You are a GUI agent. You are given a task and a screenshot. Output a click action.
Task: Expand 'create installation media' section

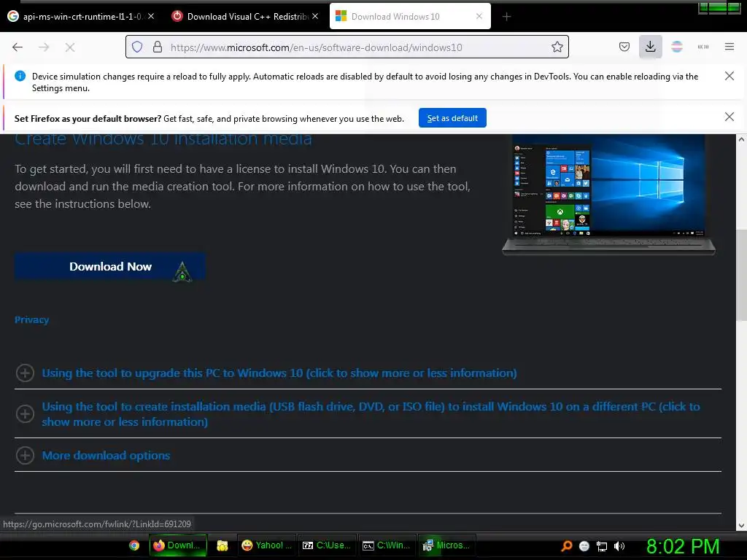(x=371, y=414)
